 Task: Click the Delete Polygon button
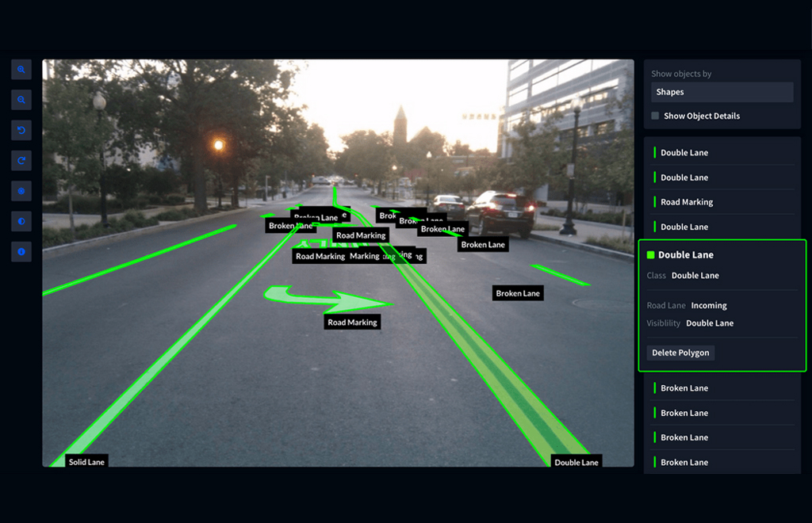coord(680,353)
